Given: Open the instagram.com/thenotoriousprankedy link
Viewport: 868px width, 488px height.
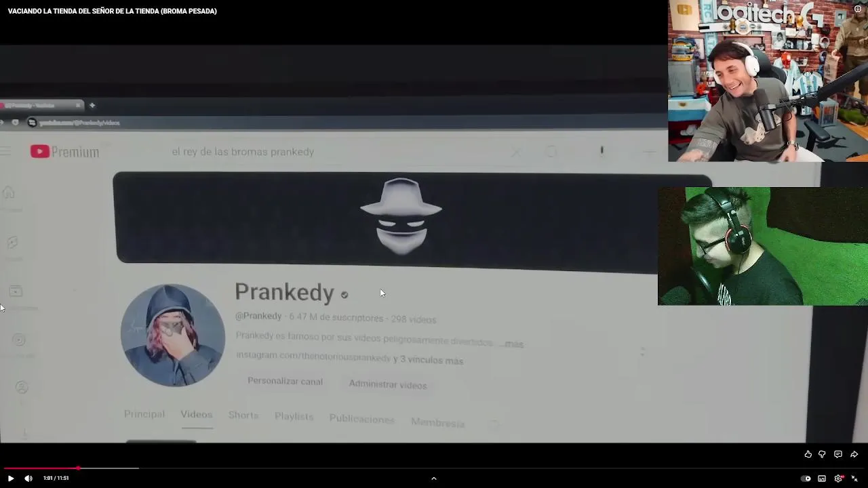Looking at the screenshot, I should 313,357.
